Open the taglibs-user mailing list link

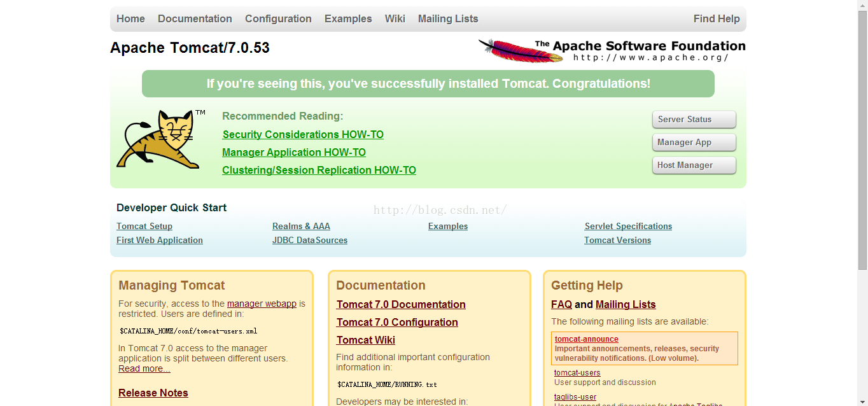[x=575, y=397]
